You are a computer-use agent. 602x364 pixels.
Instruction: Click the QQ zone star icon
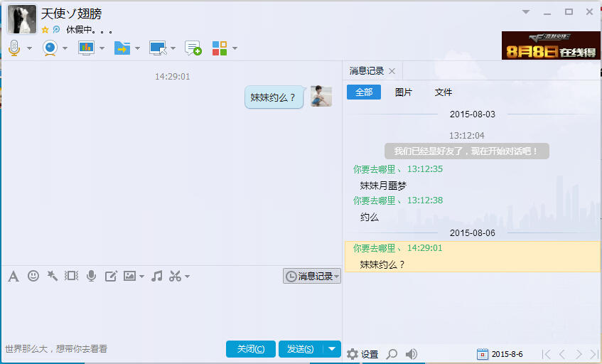point(45,30)
